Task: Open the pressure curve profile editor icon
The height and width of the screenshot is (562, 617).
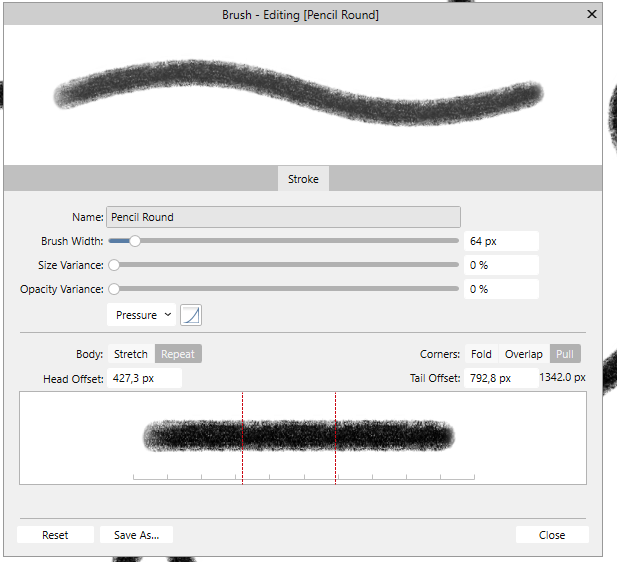Action: [191, 315]
